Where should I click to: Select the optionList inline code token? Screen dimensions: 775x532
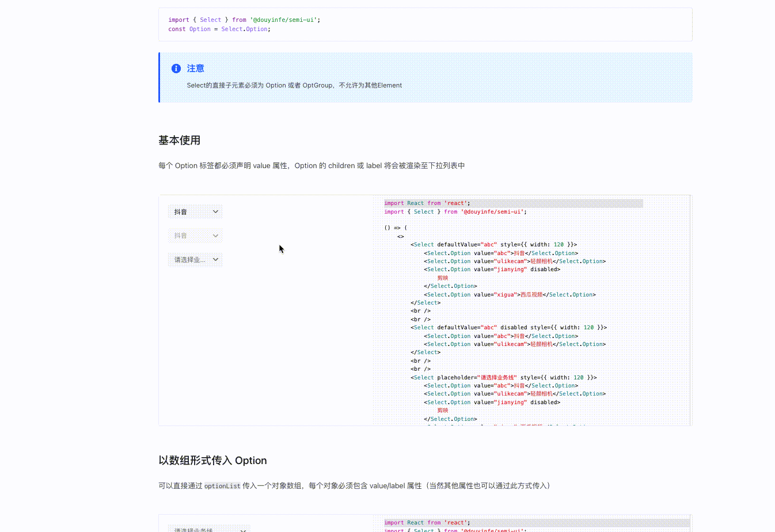click(x=222, y=486)
